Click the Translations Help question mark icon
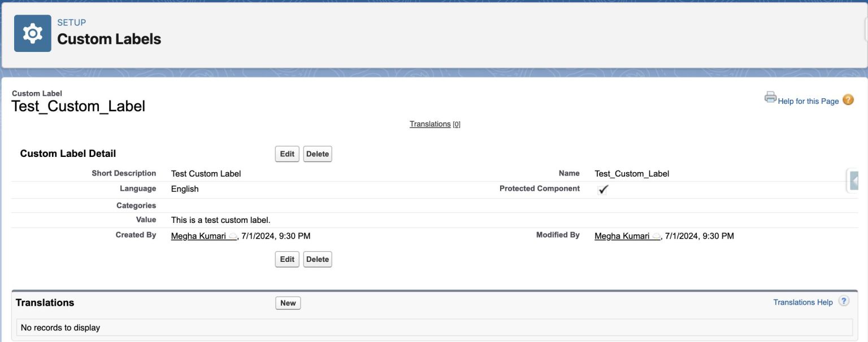Image resolution: width=868 pixels, height=342 pixels. pos(844,301)
